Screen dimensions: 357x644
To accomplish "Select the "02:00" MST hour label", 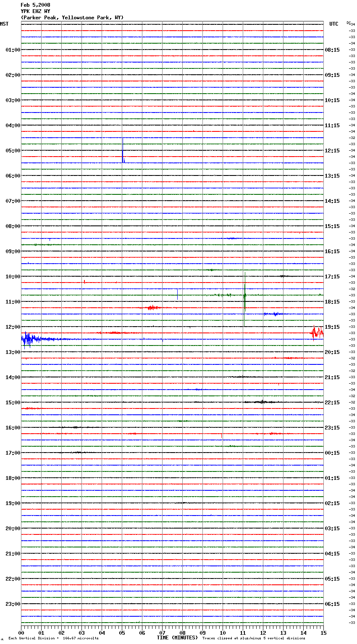I will pos(13,75).
